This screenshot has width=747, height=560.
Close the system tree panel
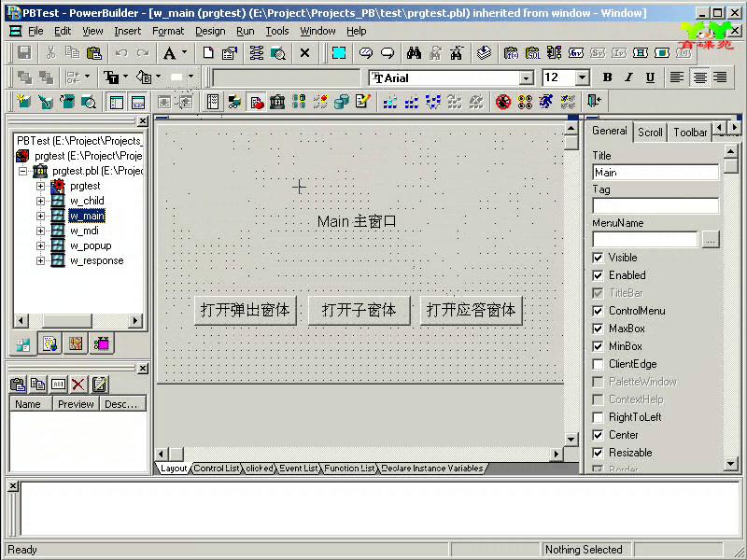[143, 121]
